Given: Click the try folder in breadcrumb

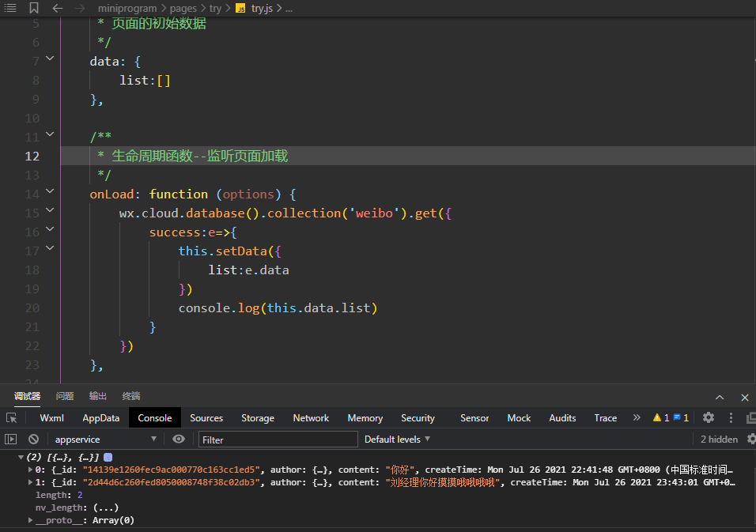Looking at the screenshot, I should pos(216,8).
